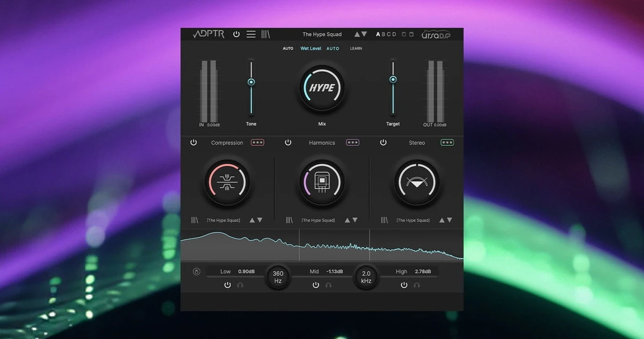Click the Wet Level label
The width and height of the screenshot is (644, 339).
(311, 48)
